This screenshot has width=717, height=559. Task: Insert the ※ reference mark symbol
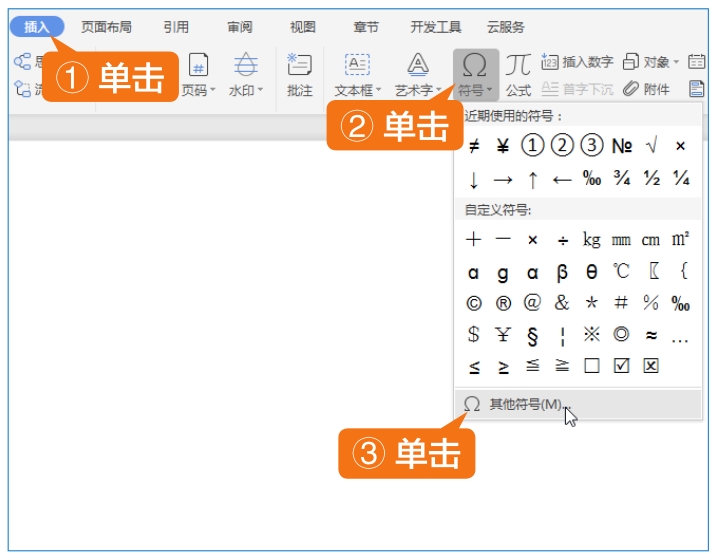click(x=592, y=334)
